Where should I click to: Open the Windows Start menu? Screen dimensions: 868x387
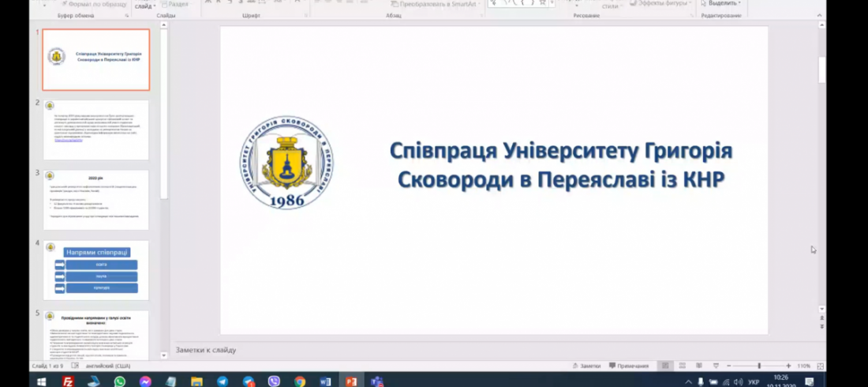pyautogui.click(x=42, y=381)
